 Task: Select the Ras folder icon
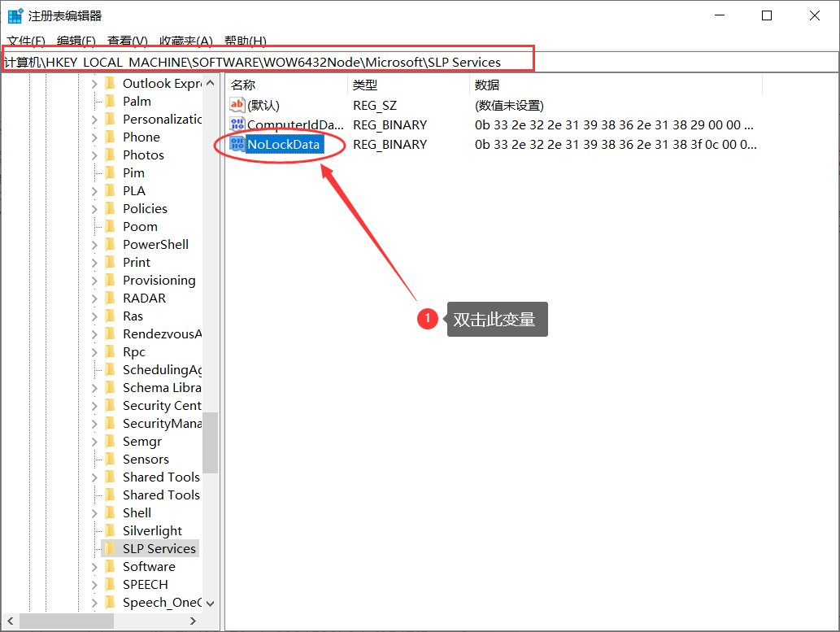tap(110, 316)
